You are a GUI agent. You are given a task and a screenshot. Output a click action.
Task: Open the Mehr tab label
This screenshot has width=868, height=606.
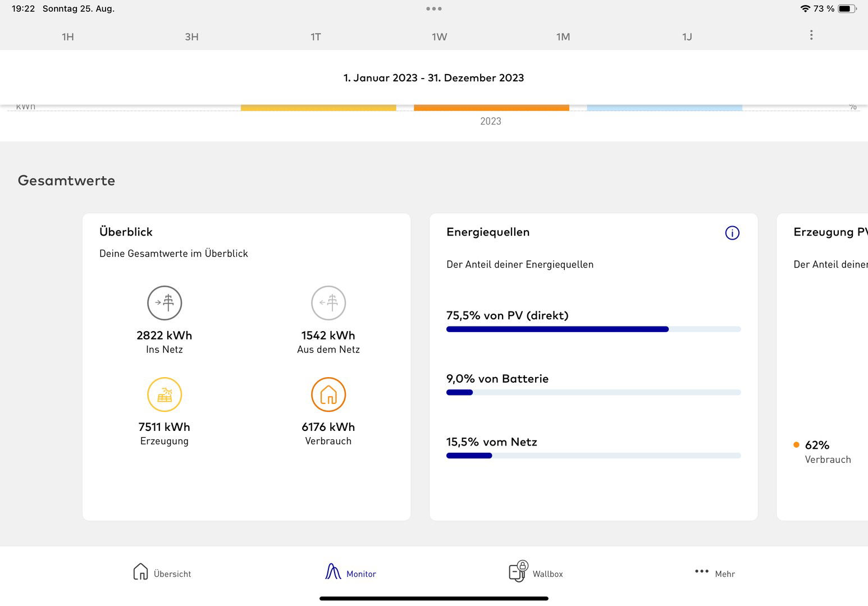coord(725,574)
